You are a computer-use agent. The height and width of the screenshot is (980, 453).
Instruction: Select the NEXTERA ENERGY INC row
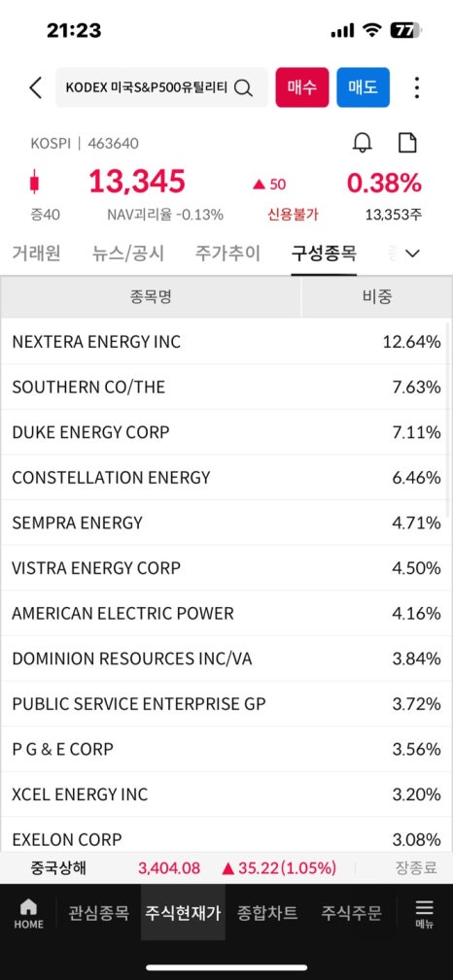click(x=226, y=341)
